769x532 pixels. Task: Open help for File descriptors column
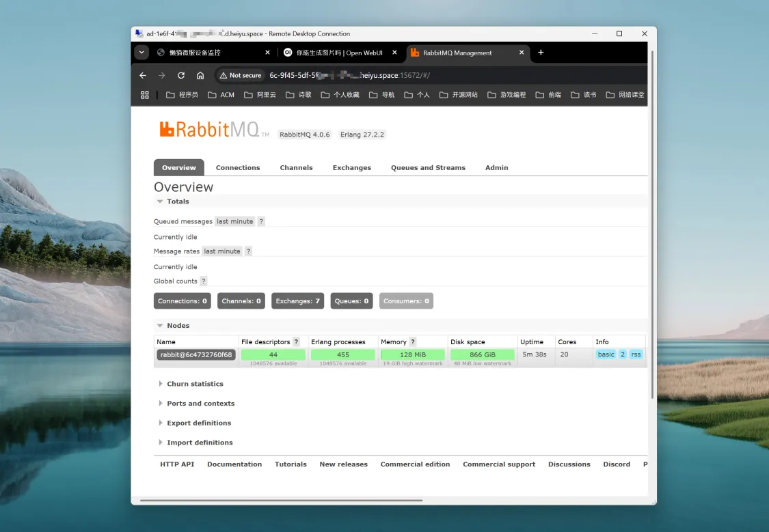coord(296,342)
